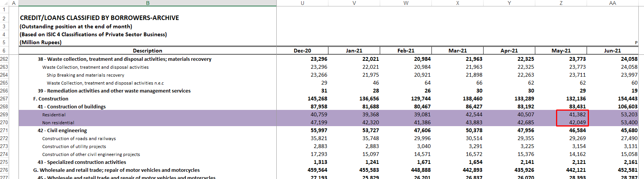Click the 'Residential' row label
This screenshot has height=179, width=644.
click(54, 115)
